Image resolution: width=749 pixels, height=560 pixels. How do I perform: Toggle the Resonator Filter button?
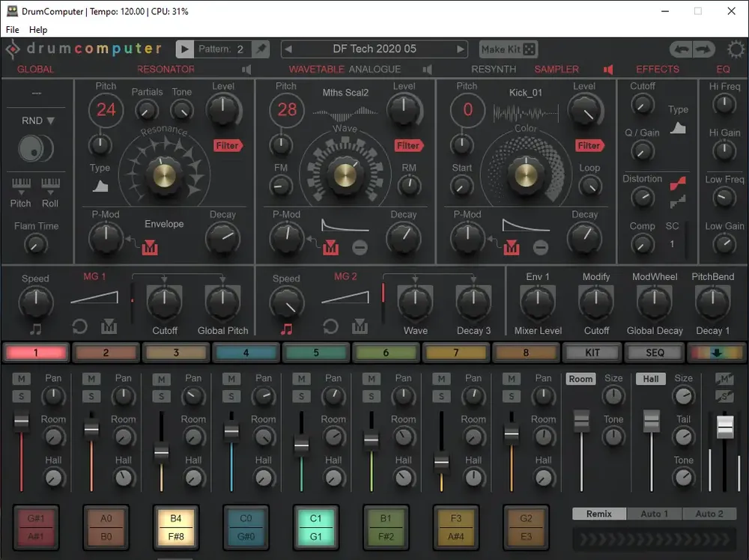[228, 145]
